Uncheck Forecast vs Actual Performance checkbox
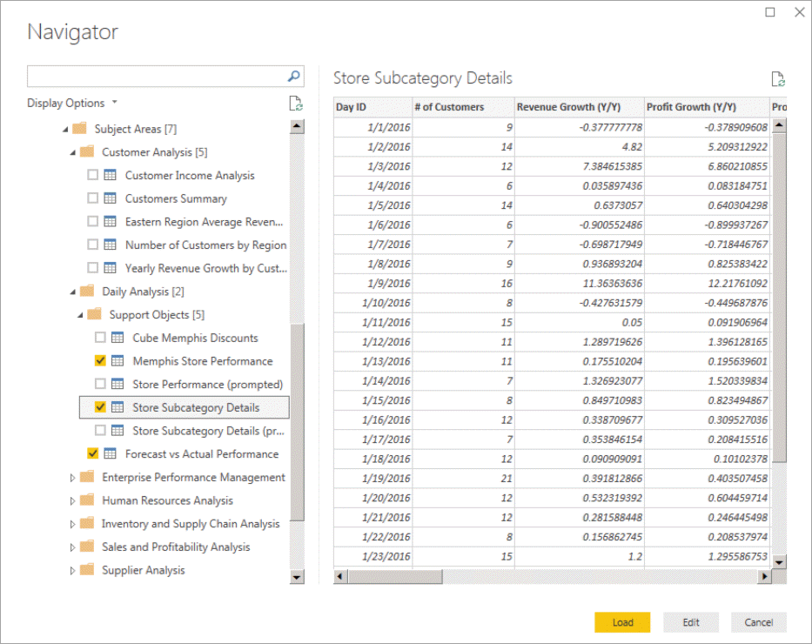 (93, 454)
